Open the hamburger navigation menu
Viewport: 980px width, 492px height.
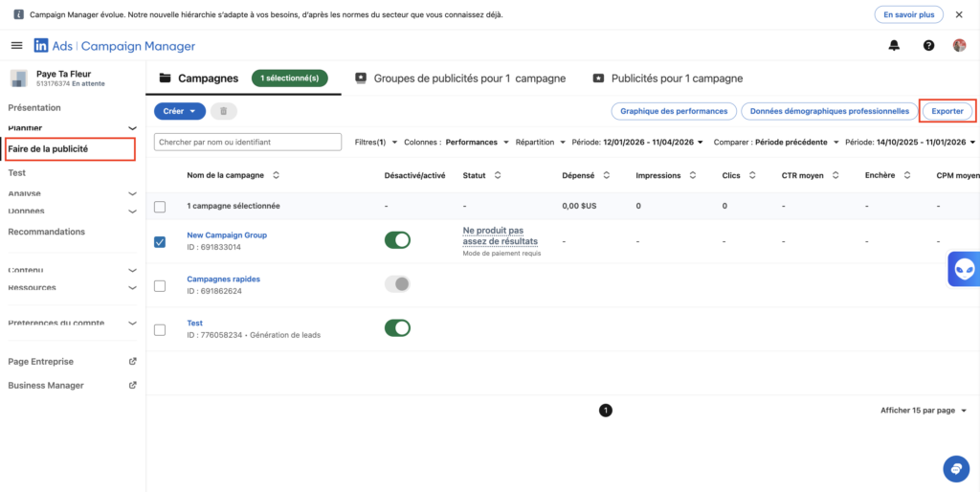pyautogui.click(x=16, y=46)
